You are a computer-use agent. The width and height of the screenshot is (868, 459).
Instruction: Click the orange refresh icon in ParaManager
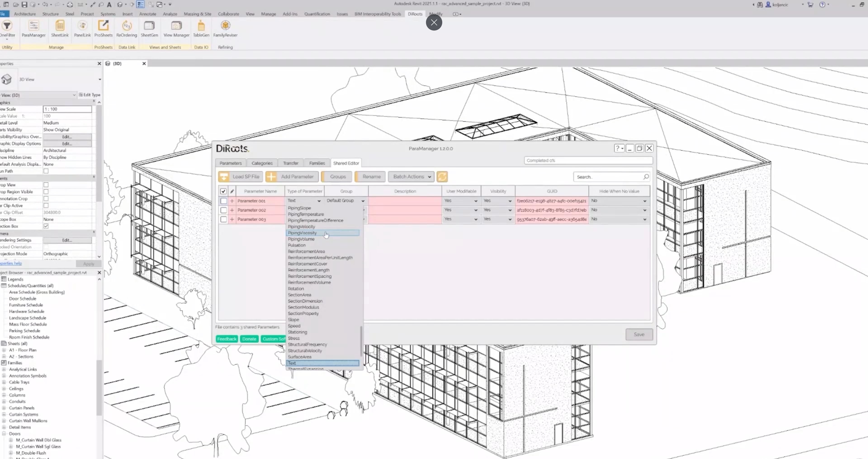(442, 177)
